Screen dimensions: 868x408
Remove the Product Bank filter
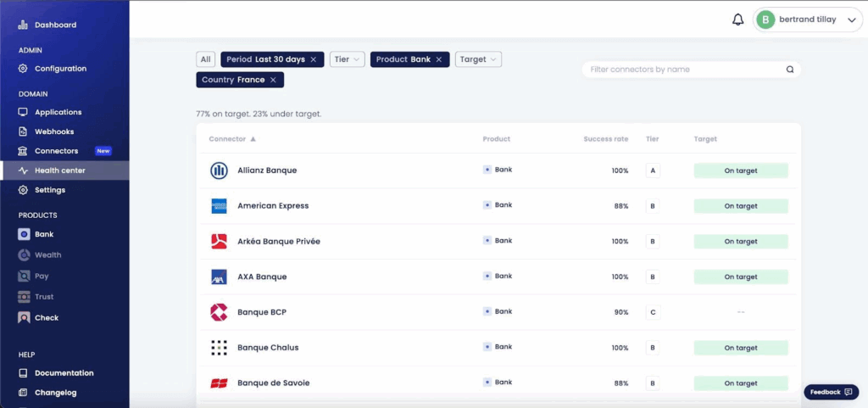(x=439, y=59)
